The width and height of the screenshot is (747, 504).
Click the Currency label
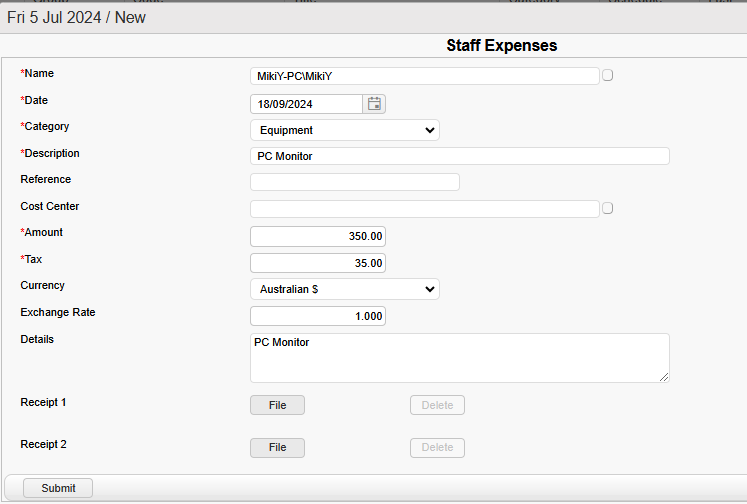(42, 285)
